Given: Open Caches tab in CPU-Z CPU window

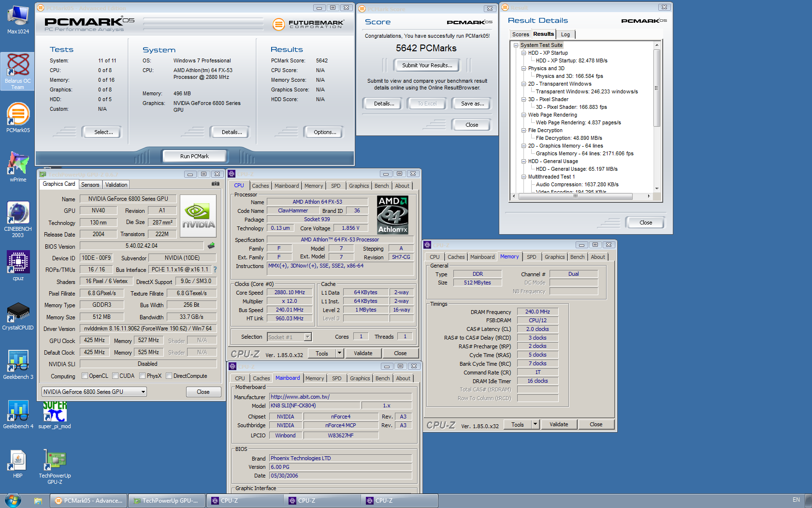Looking at the screenshot, I should point(260,186).
